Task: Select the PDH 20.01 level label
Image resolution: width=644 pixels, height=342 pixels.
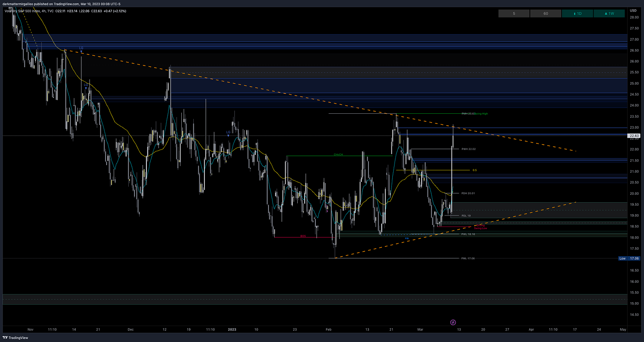Action: click(x=468, y=193)
